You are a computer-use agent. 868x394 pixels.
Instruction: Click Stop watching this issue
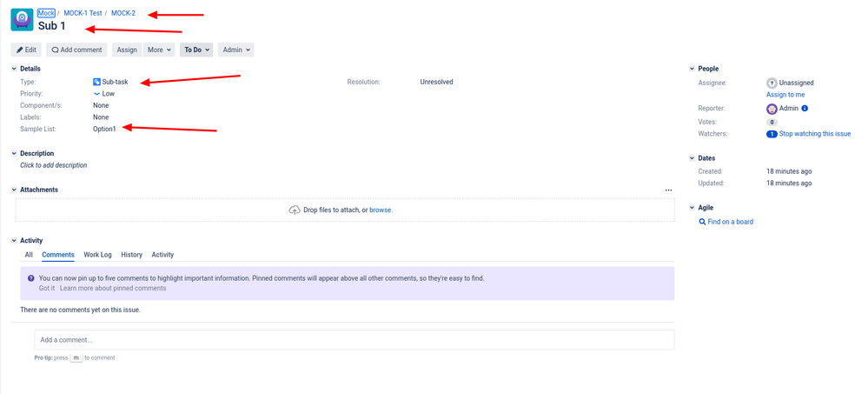[x=815, y=134]
